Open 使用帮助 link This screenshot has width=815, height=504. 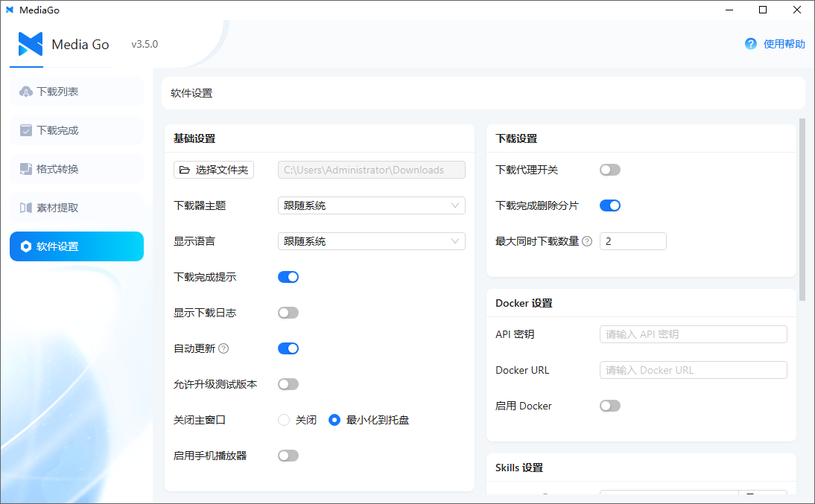pyautogui.click(x=784, y=44)
